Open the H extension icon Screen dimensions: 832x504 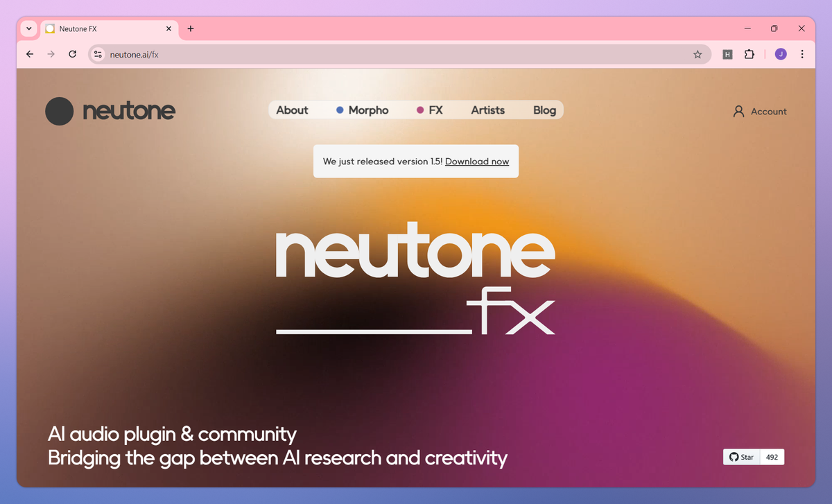point(727,54)
